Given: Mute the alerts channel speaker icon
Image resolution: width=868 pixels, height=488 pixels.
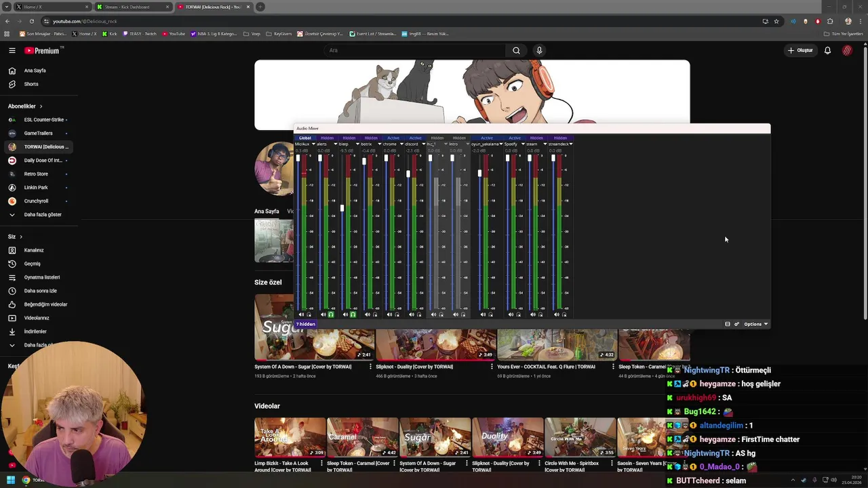Looking at the screenshot, I should [x=323, y=314].
